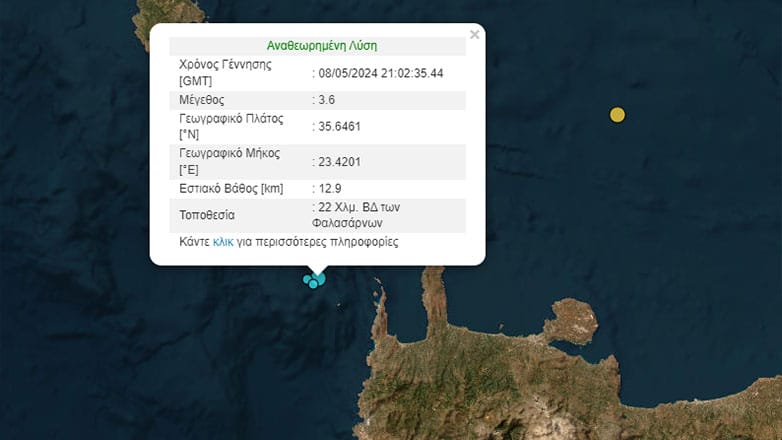Click the 'Μέγεθος' row label
The image size is (782, 440).
[x=201, y=100]
